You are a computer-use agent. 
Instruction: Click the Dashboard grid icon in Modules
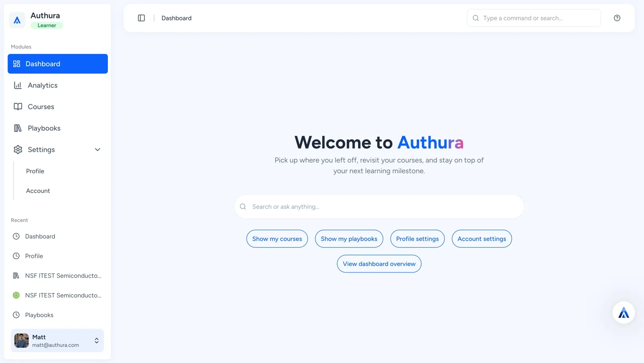coord(17,64)
